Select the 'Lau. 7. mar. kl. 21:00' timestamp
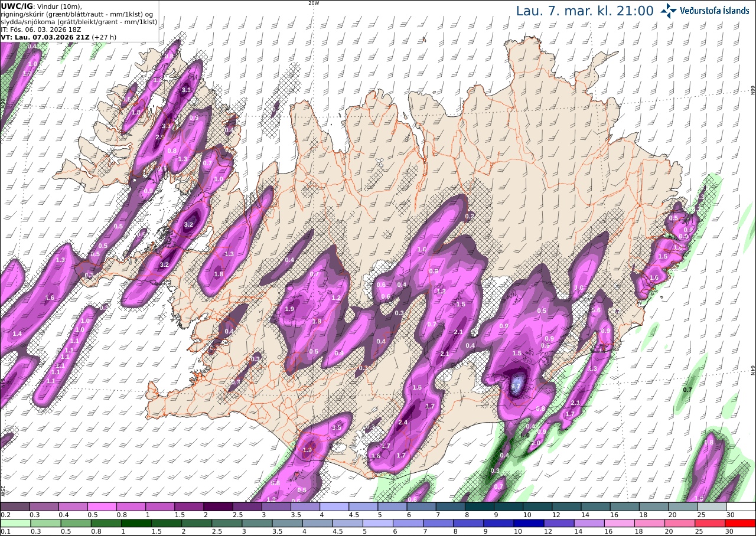Viewport: 756px width, 536px height. [584, 11]
